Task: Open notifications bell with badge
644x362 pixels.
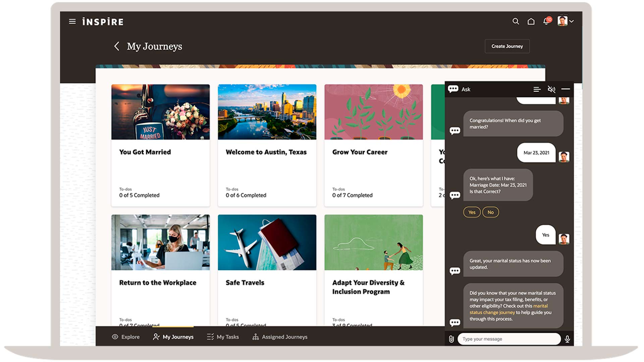Action: 546,21
